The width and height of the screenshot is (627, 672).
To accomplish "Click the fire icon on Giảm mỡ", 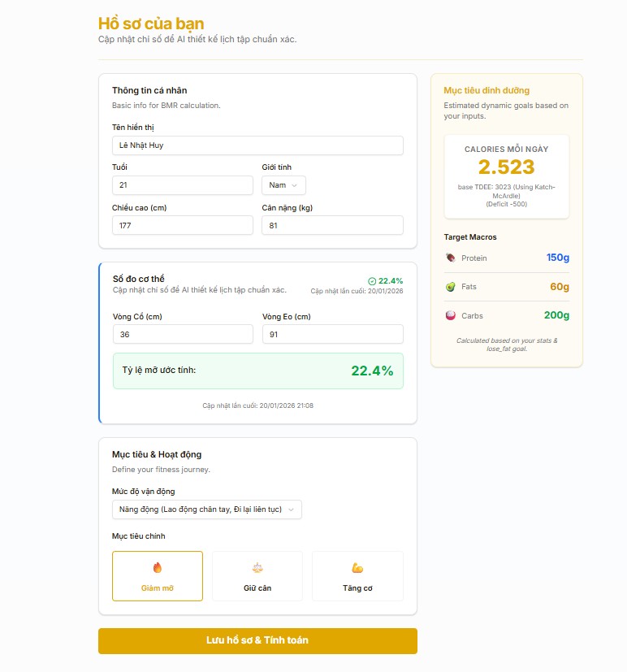I will pos(158,568).
